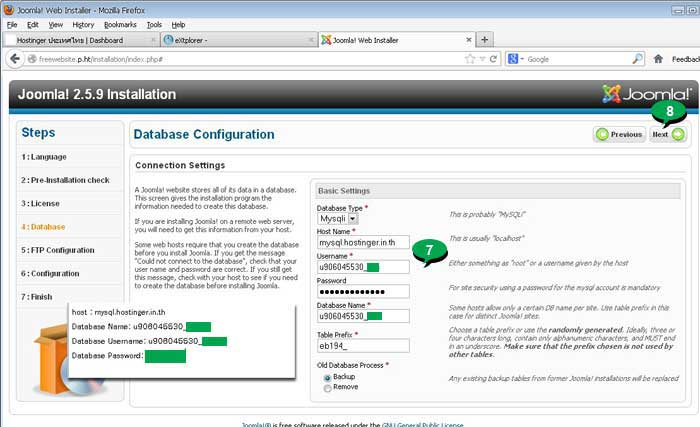Open the bookmark star dropdown arrow

tap(482, 59)
